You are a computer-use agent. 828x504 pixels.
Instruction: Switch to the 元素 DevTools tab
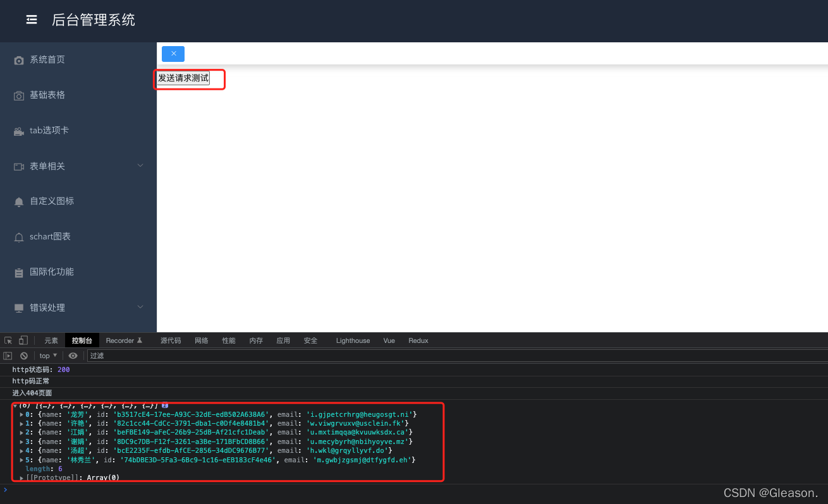(x=51, y=340)
